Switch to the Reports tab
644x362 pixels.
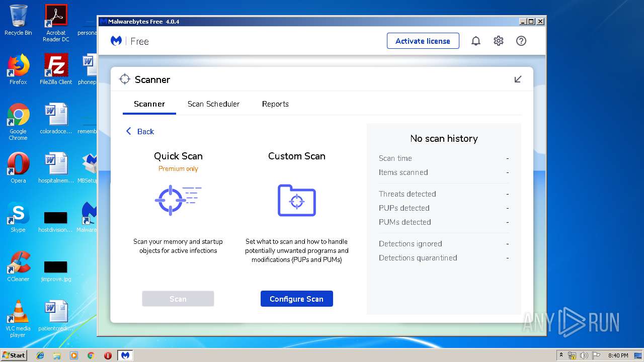click(x=275, y=104)
